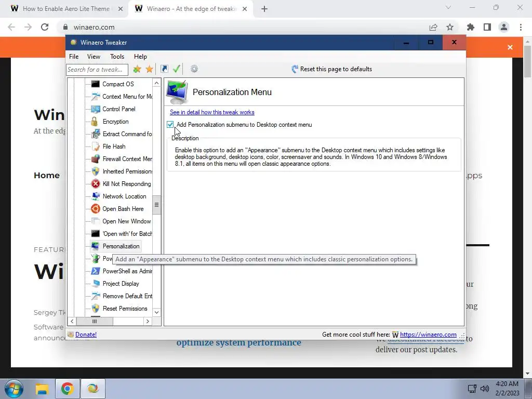Click the green checkmark toolbar icon
Viewport: 532px width, 399px height.
[x=177, y=69]
